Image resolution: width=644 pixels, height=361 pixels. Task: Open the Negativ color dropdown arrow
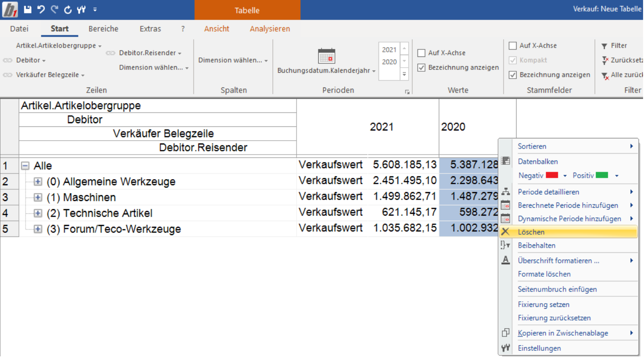565,176
